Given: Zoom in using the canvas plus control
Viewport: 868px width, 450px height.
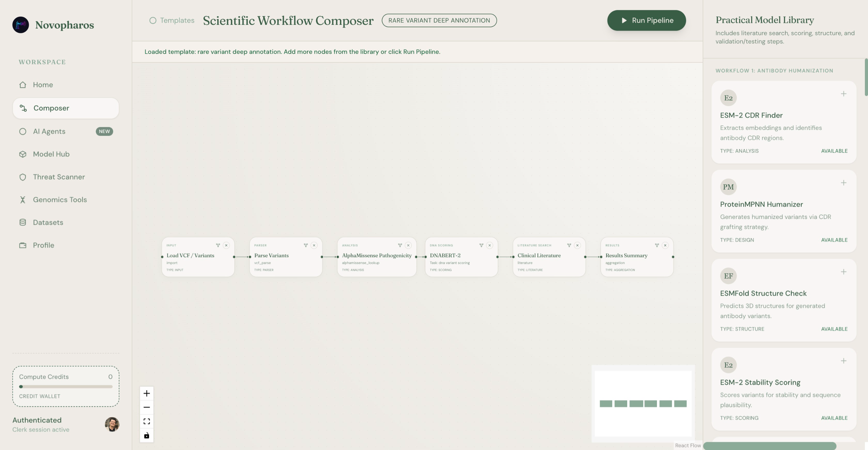Looking at the screenshot, I should 147,393.
